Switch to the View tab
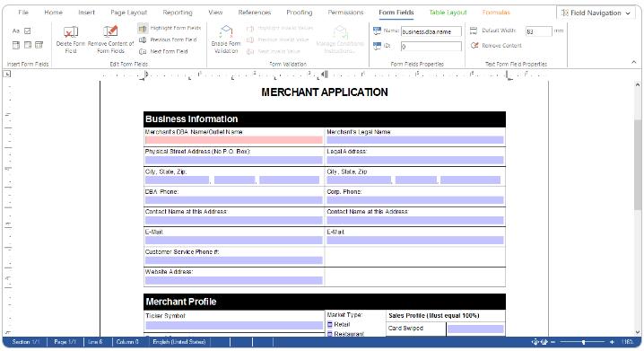This screenshot has width=644, height=351. click(x=215, y=13)
